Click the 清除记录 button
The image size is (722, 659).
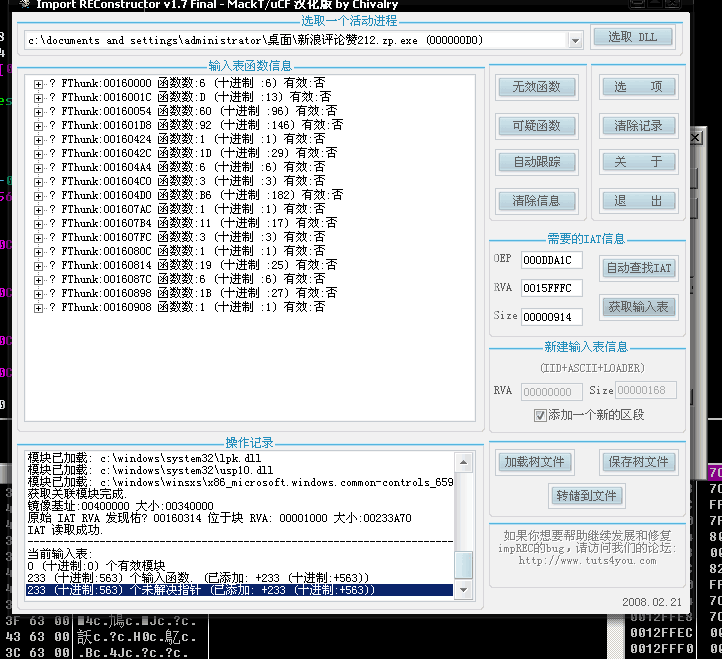[639, 126]
